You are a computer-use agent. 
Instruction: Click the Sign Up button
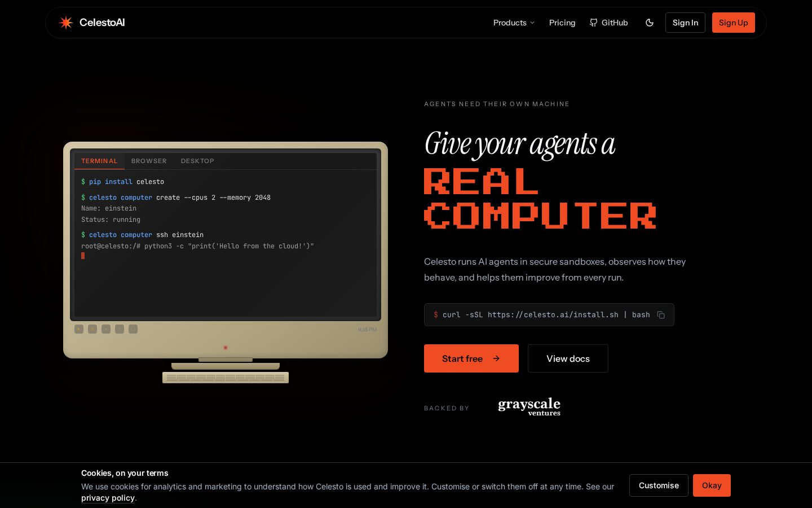point(733,23)
